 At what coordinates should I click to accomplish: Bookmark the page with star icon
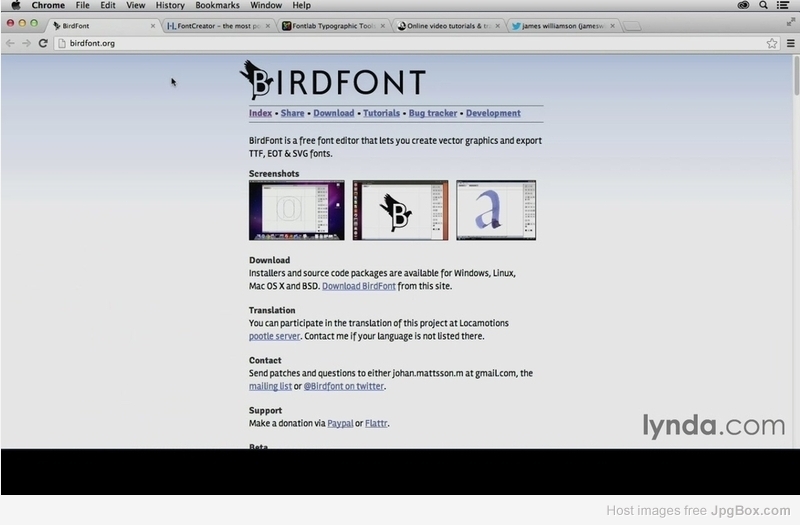coord(772,43)
